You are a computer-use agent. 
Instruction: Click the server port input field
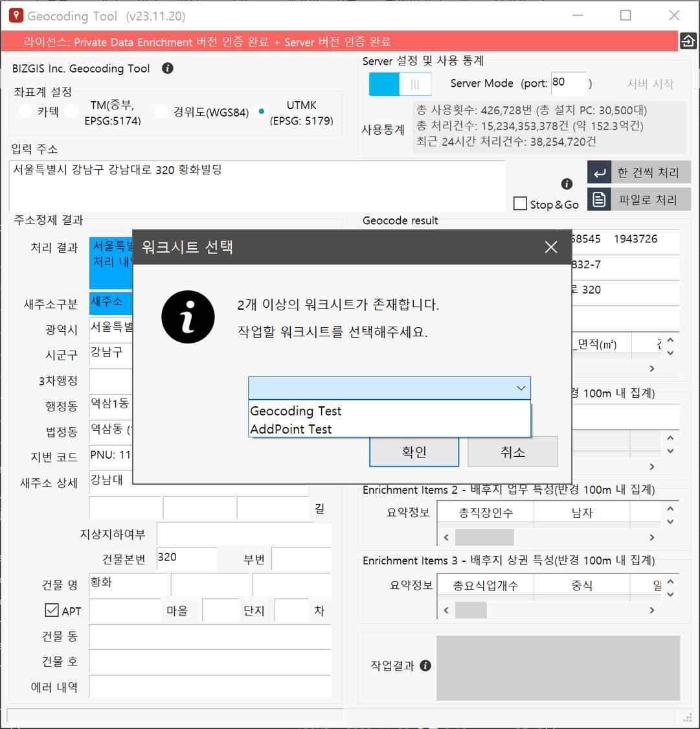click(569, 84)
